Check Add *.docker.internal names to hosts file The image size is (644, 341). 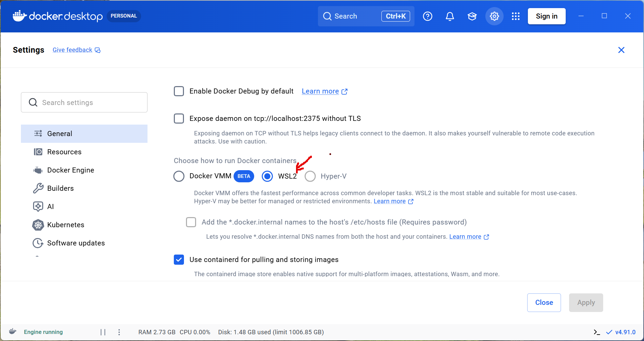click(191, 222)
